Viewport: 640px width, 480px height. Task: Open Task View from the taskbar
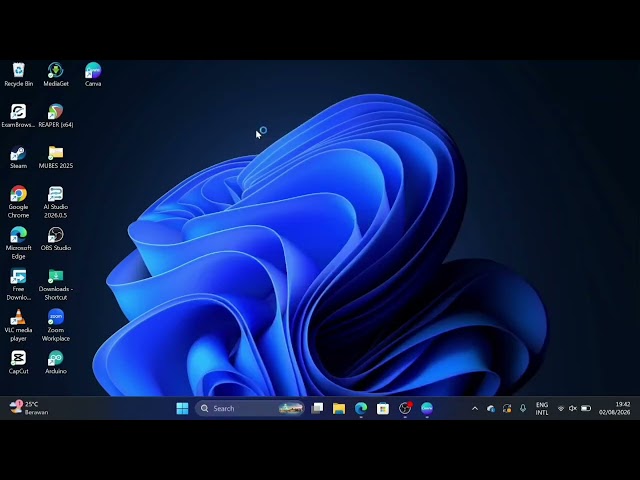[x=317, y=408]
